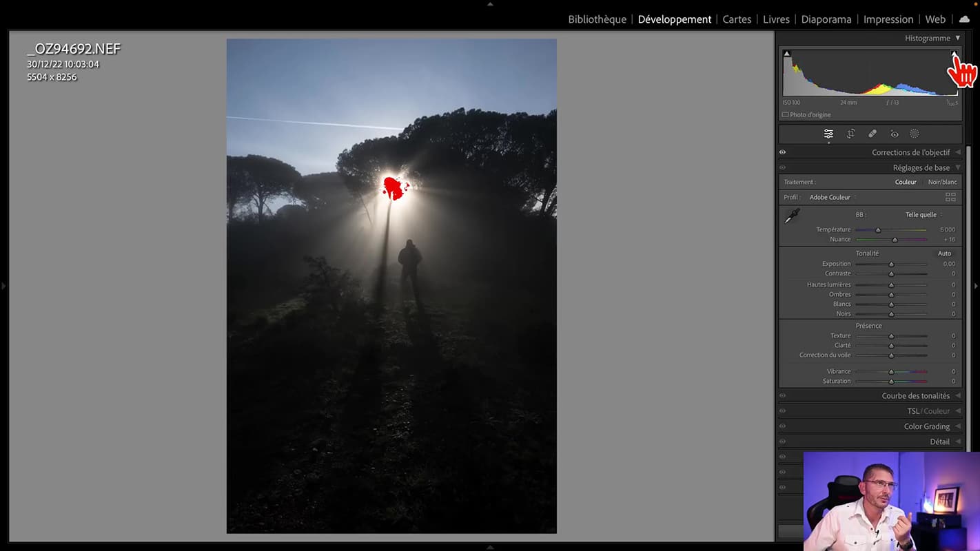The height and width of the screenshot is (551, 980).
Task: Select the Red Eye correction tool
Action: tap(894, 134)
